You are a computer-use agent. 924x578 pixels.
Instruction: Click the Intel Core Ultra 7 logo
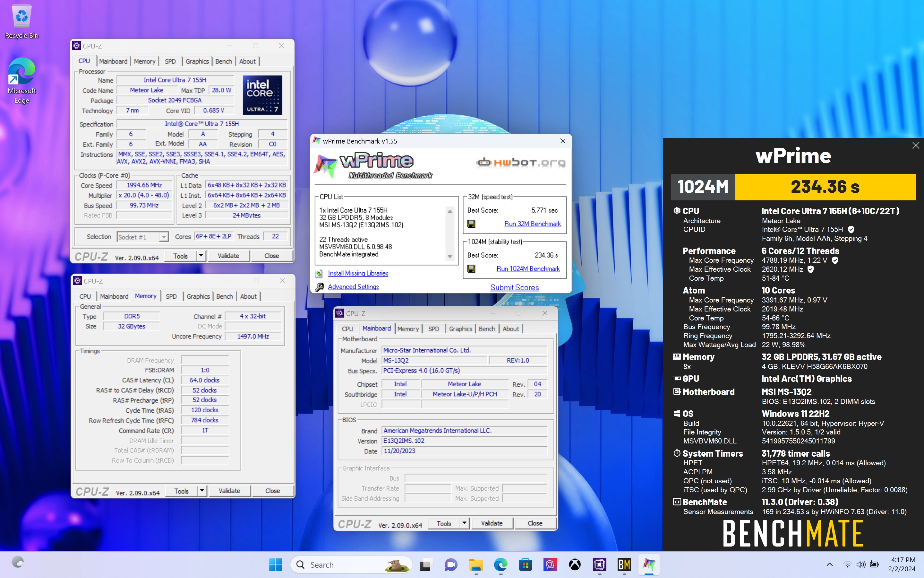(x=262, y=95)
